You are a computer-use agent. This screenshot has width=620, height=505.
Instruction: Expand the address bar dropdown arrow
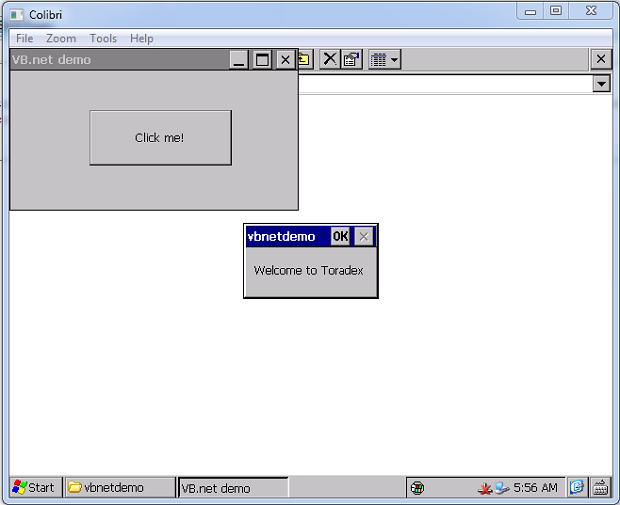[601, 84]
